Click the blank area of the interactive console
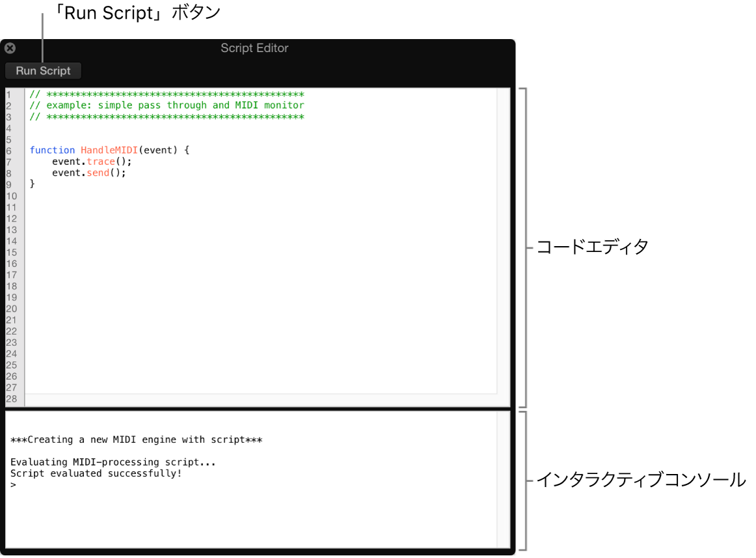The width and height of the screenshot is (756, 558). point(260,521)
